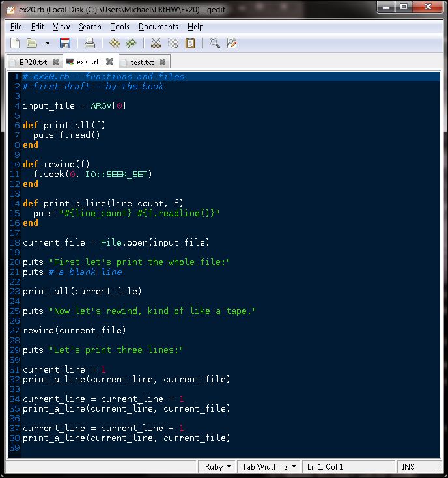Click 'current_line = 1' on line 31
The image size is (448, 478).
(x=64, y=369)
